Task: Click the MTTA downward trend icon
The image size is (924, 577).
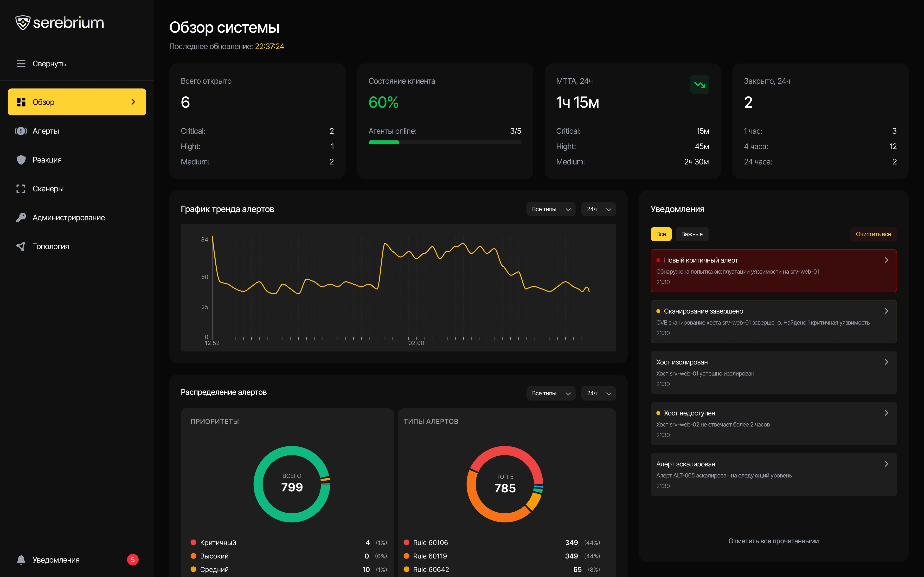Action: (x=699, y=85)
